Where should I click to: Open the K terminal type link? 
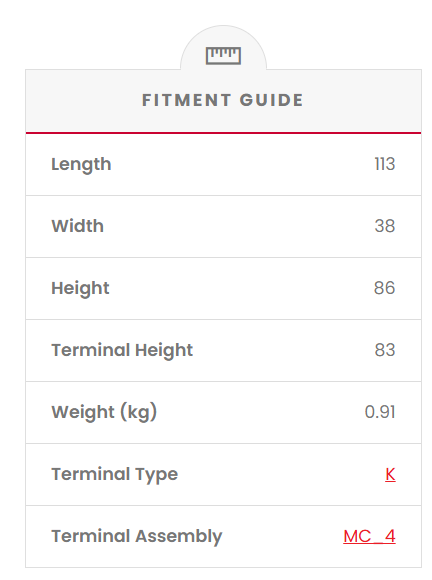click(x=390, y=474)
